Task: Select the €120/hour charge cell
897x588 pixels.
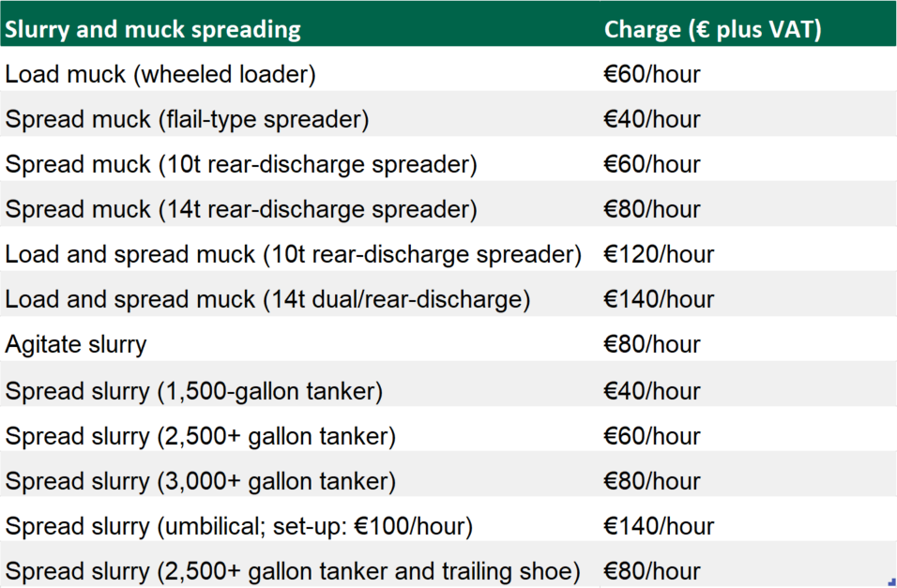Action: click(659, 255)
